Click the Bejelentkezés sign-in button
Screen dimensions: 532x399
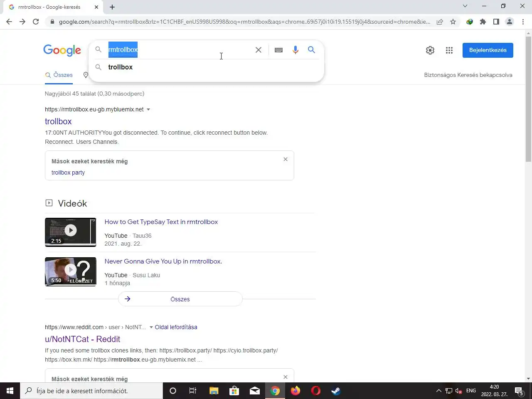coord(488,50)
